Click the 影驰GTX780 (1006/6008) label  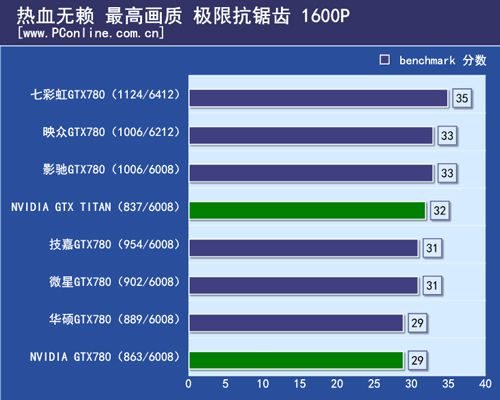click(x=111, y=169)
